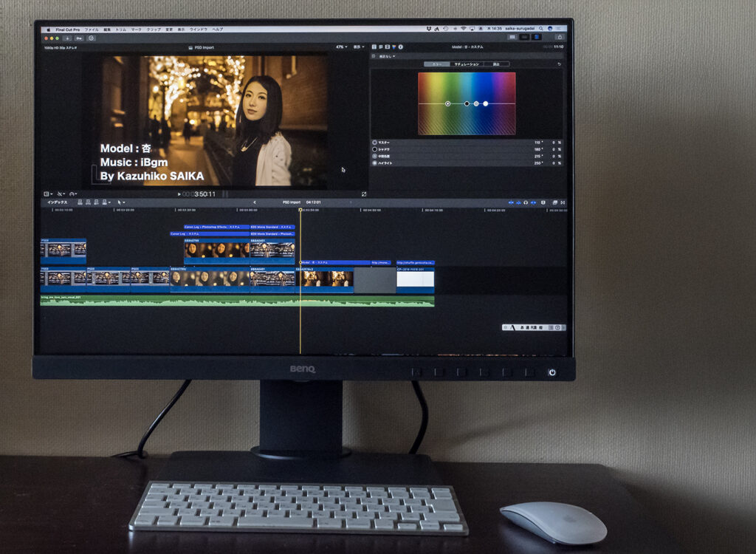Switch to the サチュレーション tab

coord(467,64)
